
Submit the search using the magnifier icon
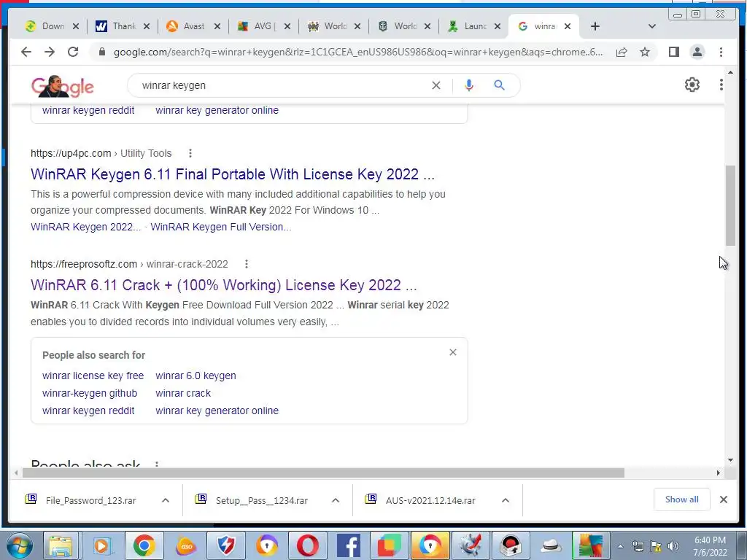tap(499, 85)
